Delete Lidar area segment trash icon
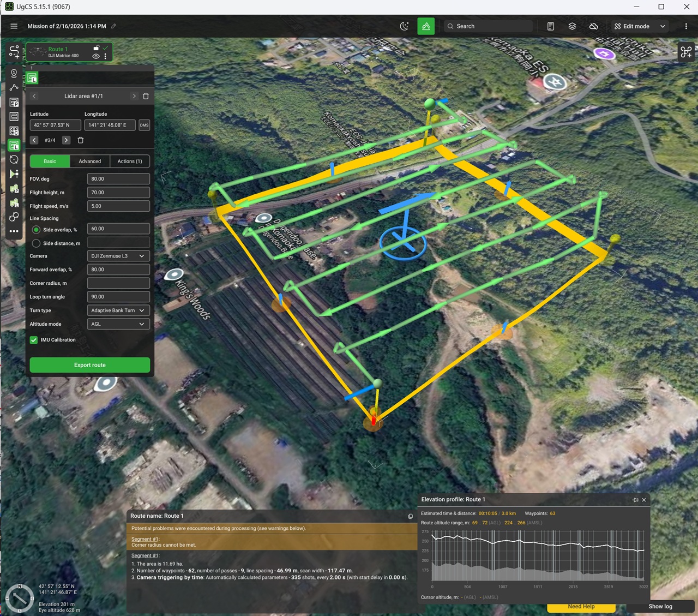The width and height of the screenshot is (698, 616). pyautogui.click(x=146, y=96)
